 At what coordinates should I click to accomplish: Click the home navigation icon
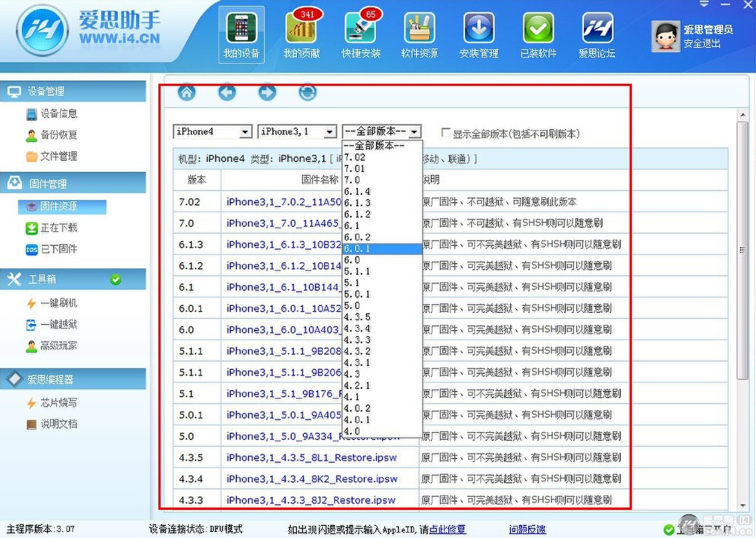(x=187, y=92)
